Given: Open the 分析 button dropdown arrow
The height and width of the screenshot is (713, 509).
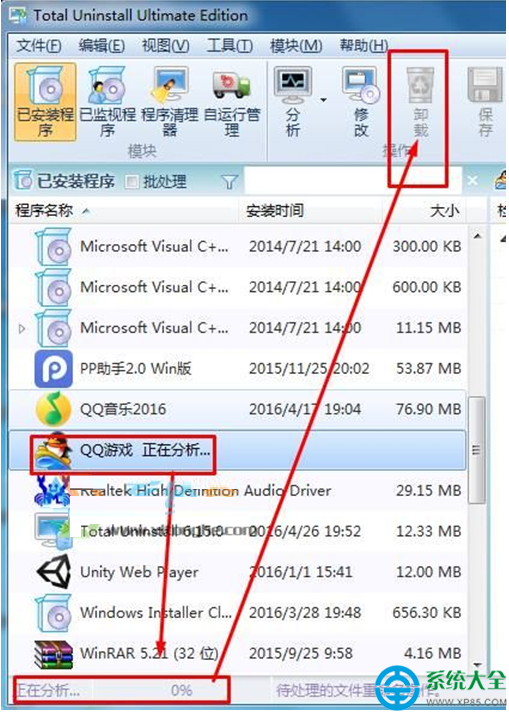Looking at the screenshot, I should 323,100.
